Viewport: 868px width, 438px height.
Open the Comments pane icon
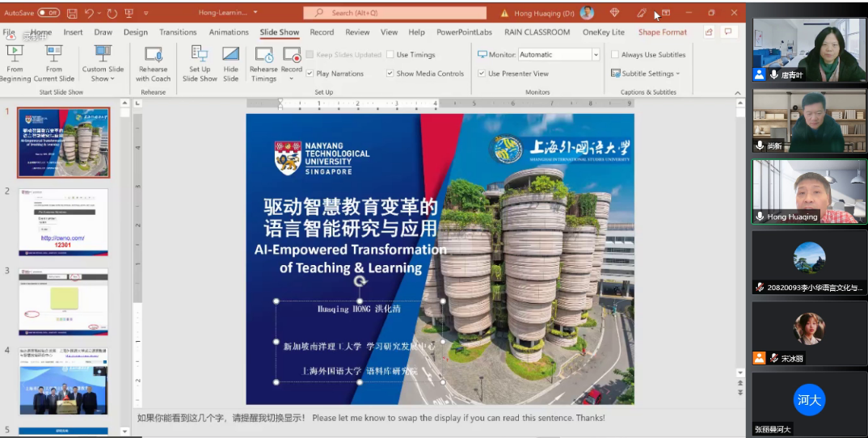(x=729, y=32)
